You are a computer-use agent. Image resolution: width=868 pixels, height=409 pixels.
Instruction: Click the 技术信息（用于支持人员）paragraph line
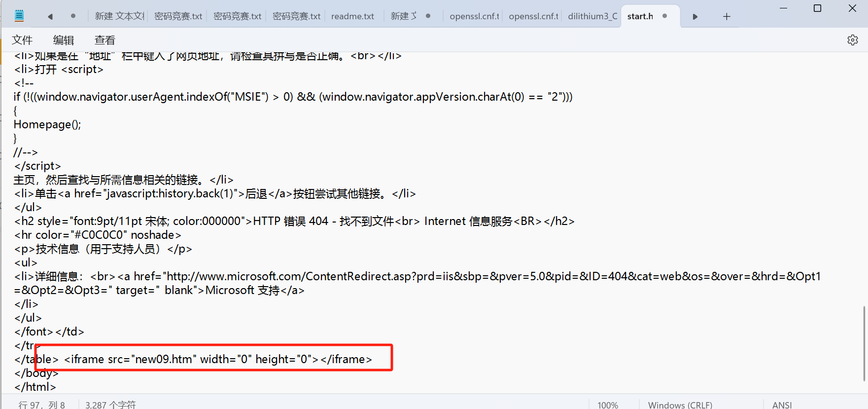click(103, 249)
